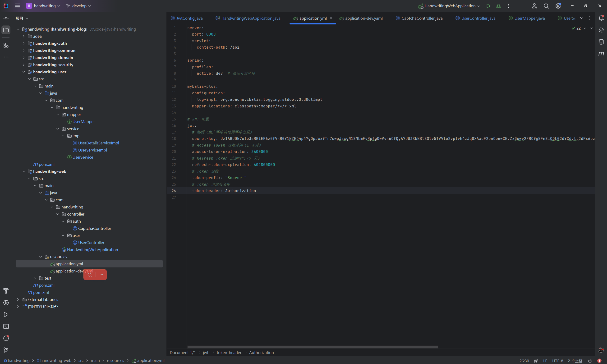
Task: Open the Structure tool window
Action: click(6, 45)
